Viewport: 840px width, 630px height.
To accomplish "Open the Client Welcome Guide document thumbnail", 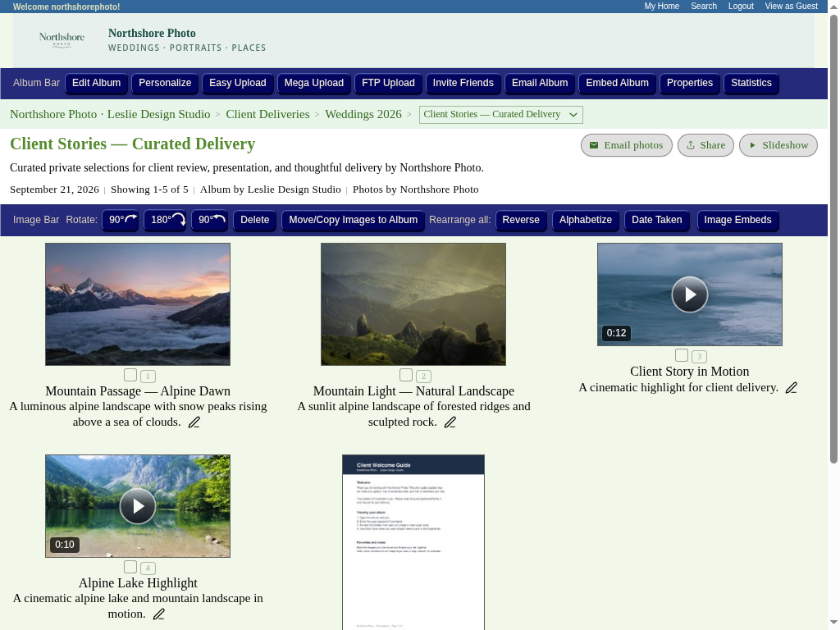I will point(413,542).
